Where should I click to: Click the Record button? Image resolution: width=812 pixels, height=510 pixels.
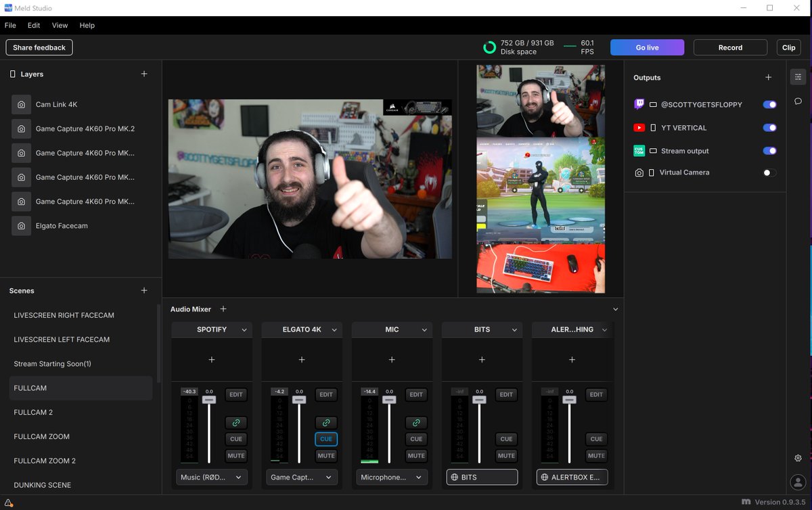(x=730, y=47)
